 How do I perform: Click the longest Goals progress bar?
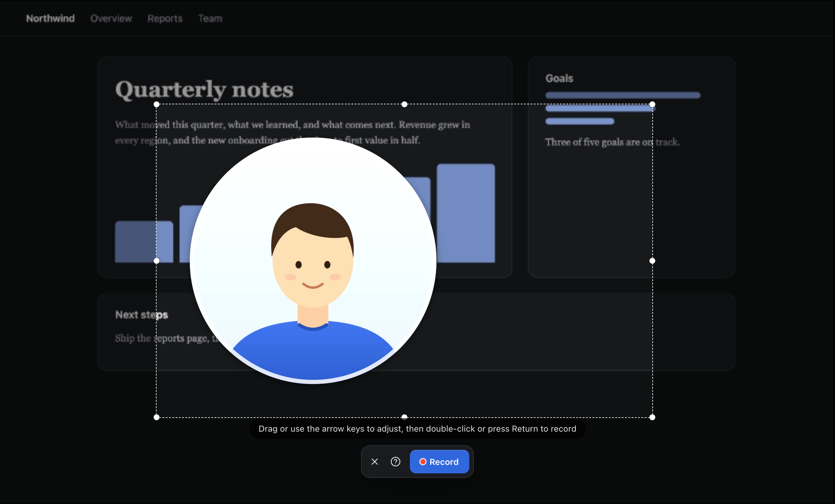click(623, 96)
